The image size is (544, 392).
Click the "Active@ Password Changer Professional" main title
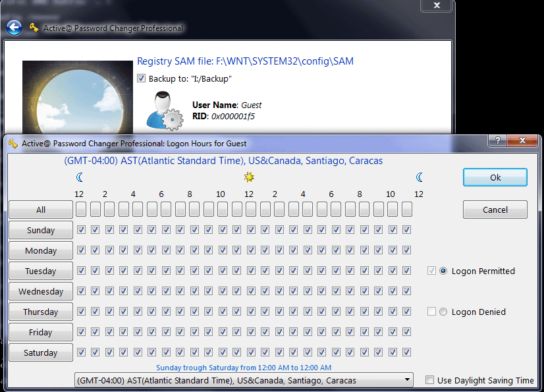pos(113,28)
